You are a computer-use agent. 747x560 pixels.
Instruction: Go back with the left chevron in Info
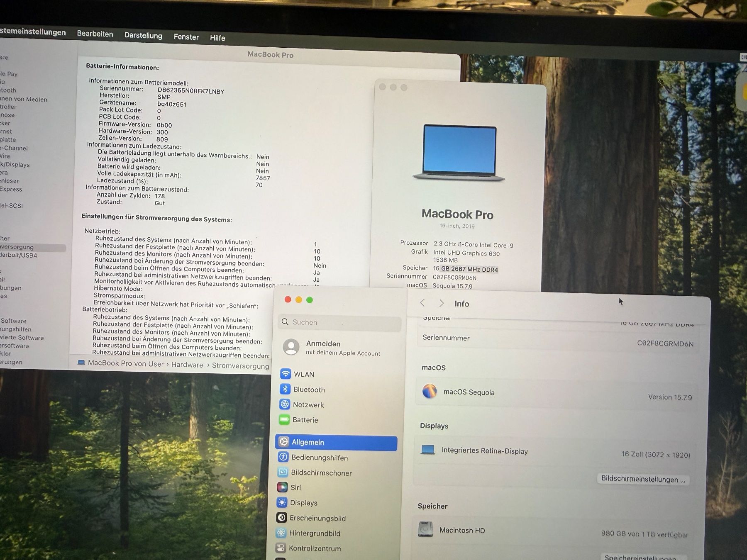click(422, 303)
